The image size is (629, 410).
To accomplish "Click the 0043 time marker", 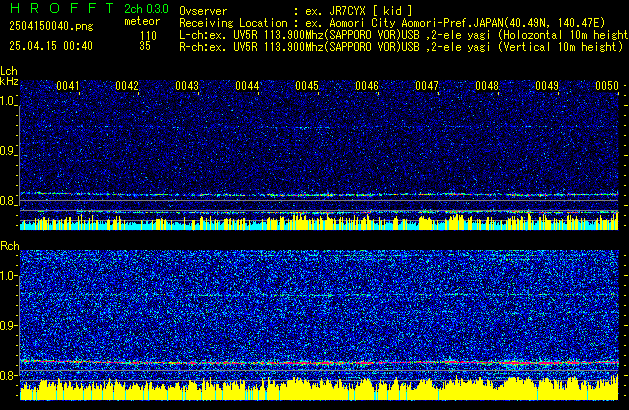I will pos(187,86).
